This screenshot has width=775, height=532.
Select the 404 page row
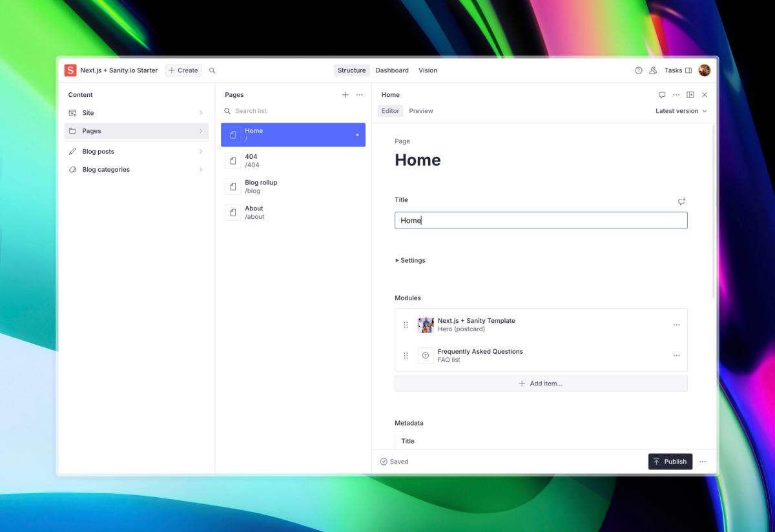(293, 161)
